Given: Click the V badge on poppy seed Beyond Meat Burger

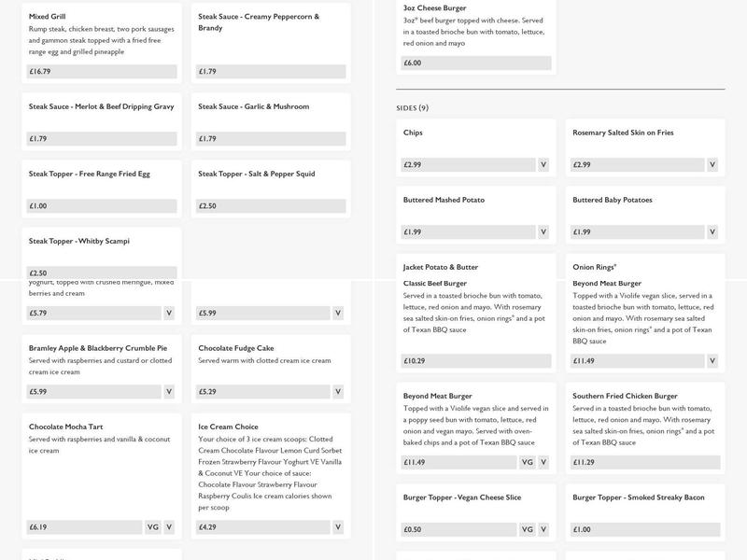Looking at the screenshot, I should 543,462.
